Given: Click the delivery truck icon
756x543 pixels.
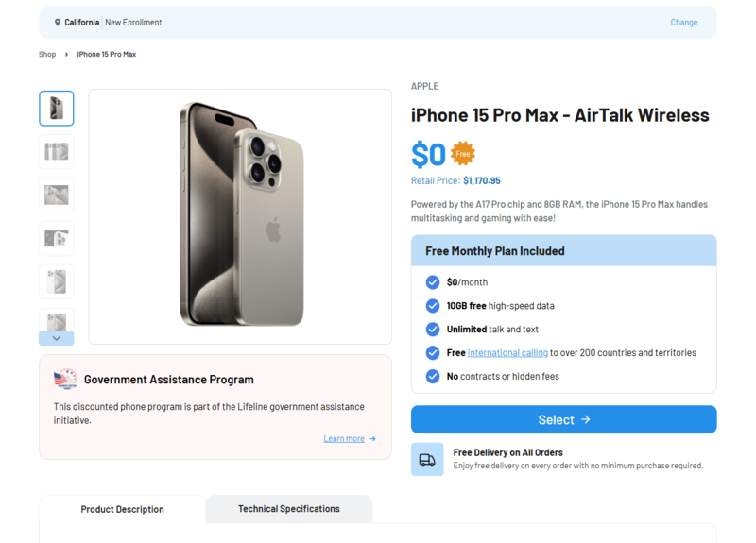Looking at the screenshot, I should (x=427, y=459).
